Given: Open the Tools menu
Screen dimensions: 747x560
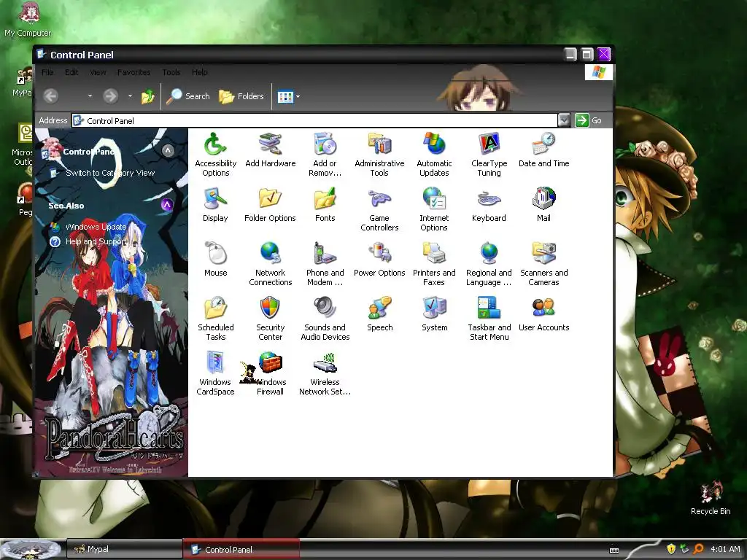Looking at the screenshot, I should (x=171, y=72).
